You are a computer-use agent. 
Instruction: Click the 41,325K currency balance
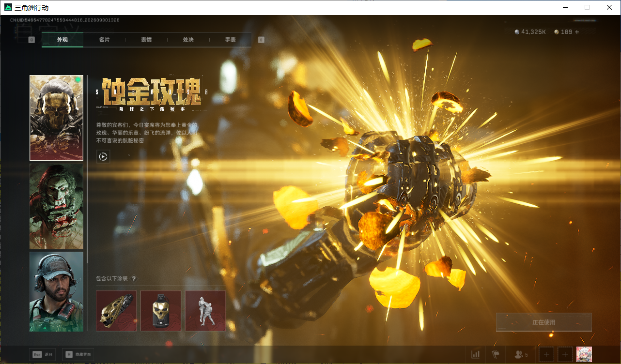530,32
